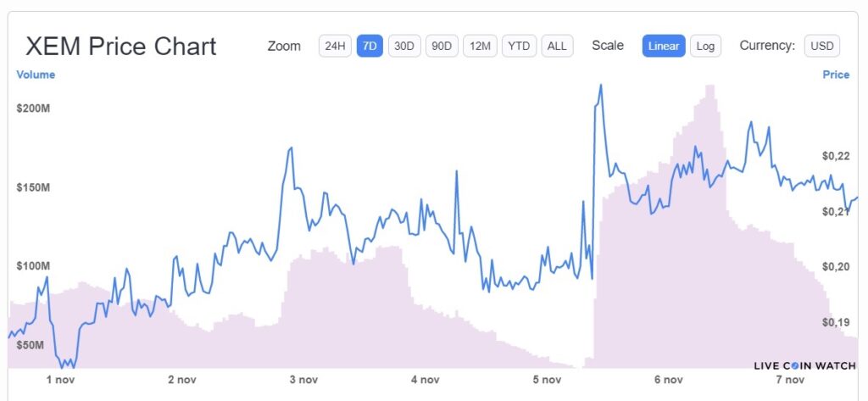Viewport: 868px width, 401px height.
Task: Enable Linear scale
Action: click(664, 46)
